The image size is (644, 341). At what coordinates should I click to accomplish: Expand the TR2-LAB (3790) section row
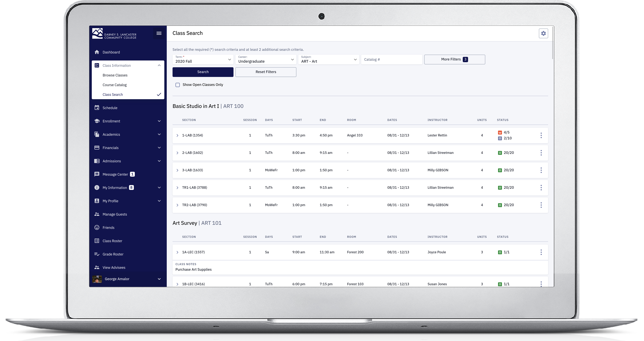pos(177,205)
